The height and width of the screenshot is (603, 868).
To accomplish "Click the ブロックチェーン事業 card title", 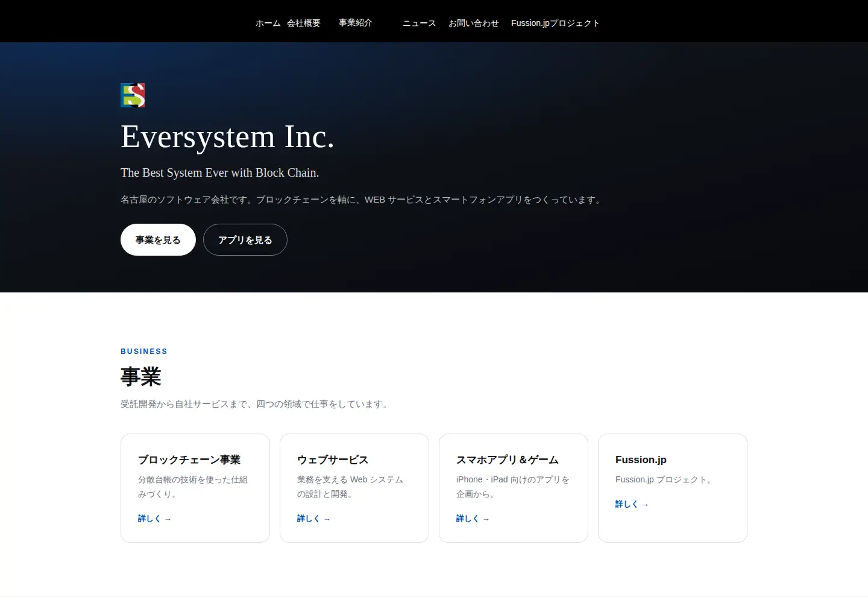I will [189, 460].
